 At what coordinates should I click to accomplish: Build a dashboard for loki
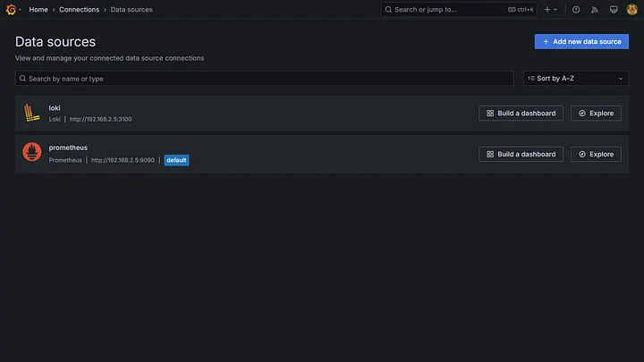pos(521,114)
